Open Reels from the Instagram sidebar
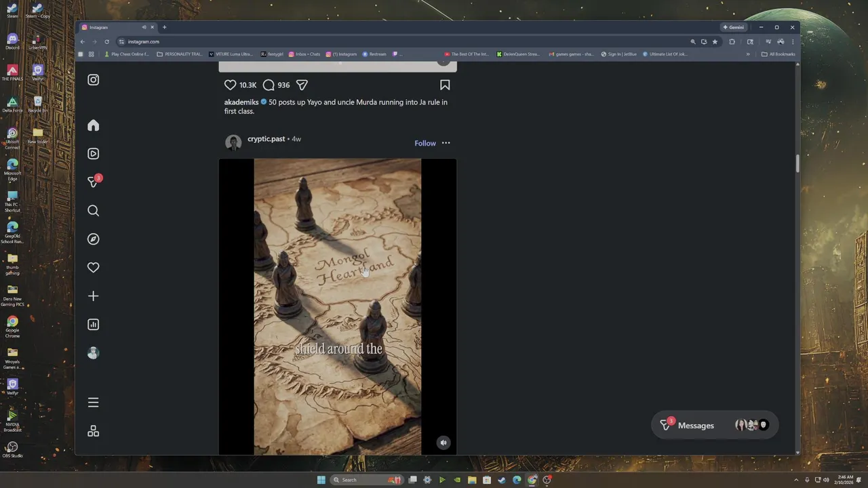Image resolution: width=868 pixels, height=488 pixels. pyautogui.click(x=94, y=154)
